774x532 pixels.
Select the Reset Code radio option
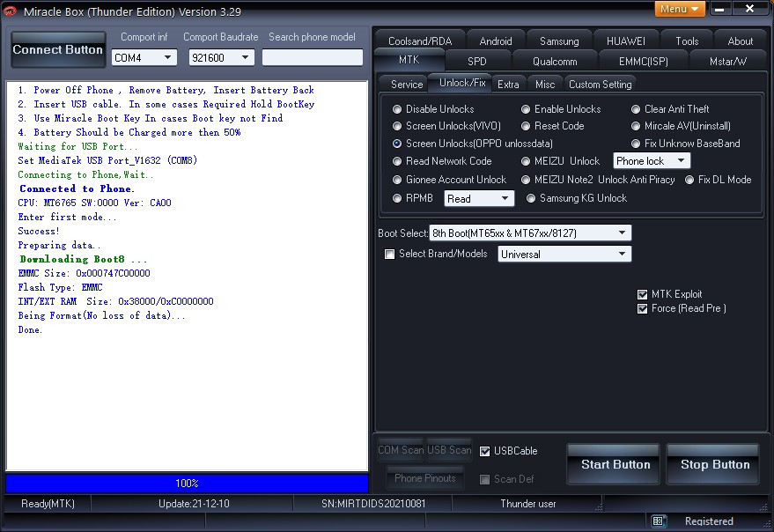[x=526, y=126]
